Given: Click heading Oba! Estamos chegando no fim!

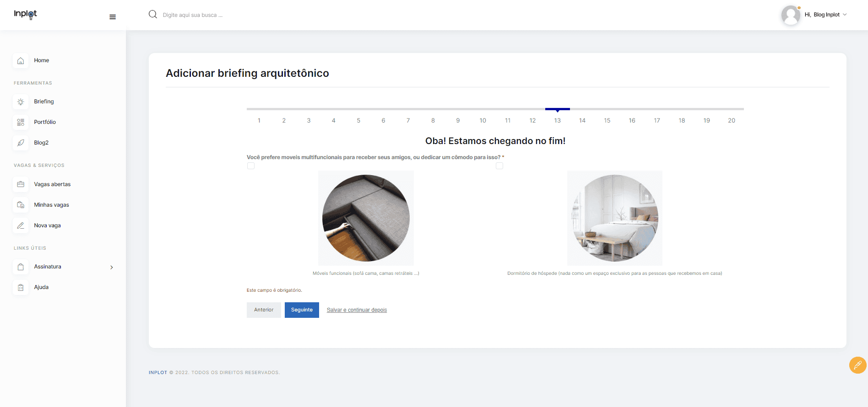Looking at the screenshot, I should (495, 141).
